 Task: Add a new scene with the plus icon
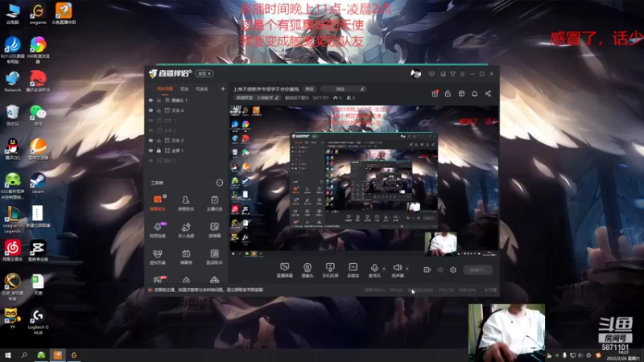coord(223,88)
